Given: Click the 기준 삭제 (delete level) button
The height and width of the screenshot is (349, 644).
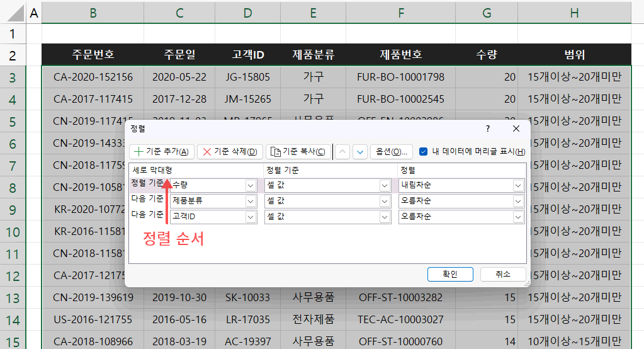Looking at the screenshot, I should pos(230,152).
